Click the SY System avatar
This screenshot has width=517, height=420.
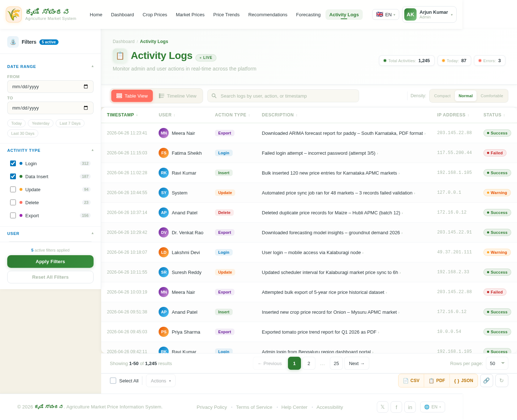[164, 193]
